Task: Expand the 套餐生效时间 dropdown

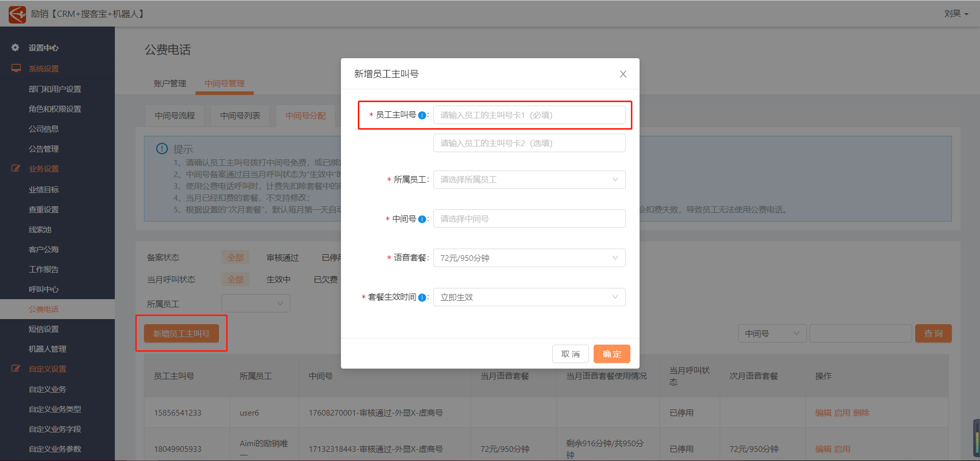Action: (x=529, y=297)
